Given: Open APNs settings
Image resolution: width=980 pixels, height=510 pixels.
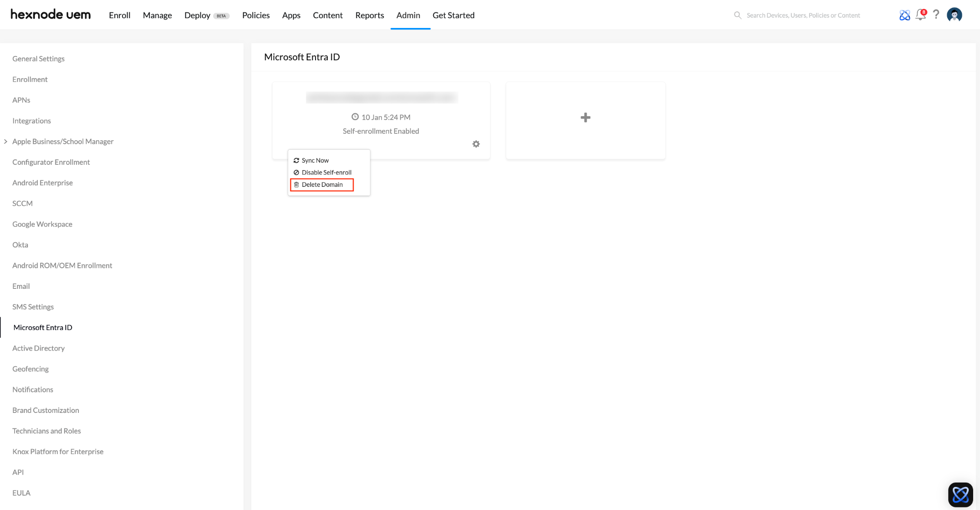Looking at the screenshot, I should tap(21, 100).
